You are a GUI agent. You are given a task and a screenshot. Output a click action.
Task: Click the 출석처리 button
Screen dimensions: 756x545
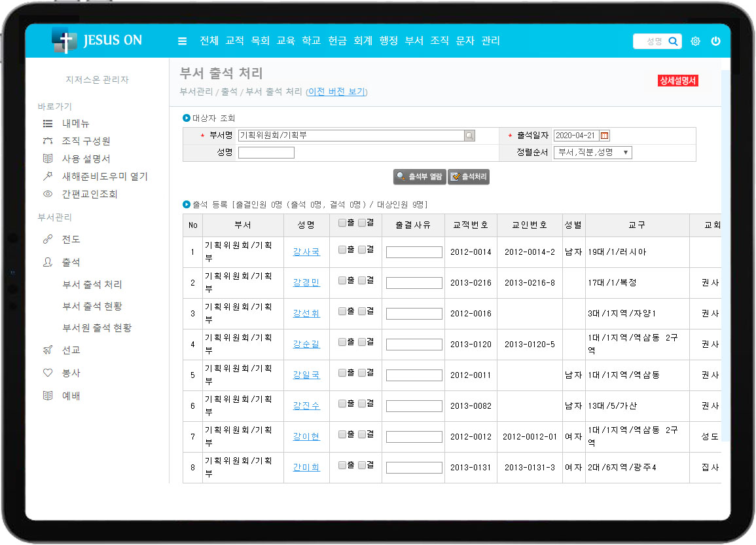(469, 177)
